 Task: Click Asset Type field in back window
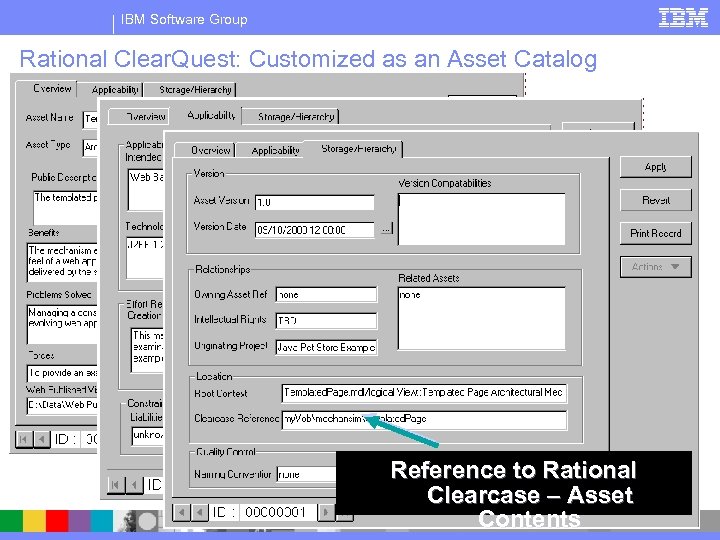pos(90,147)
